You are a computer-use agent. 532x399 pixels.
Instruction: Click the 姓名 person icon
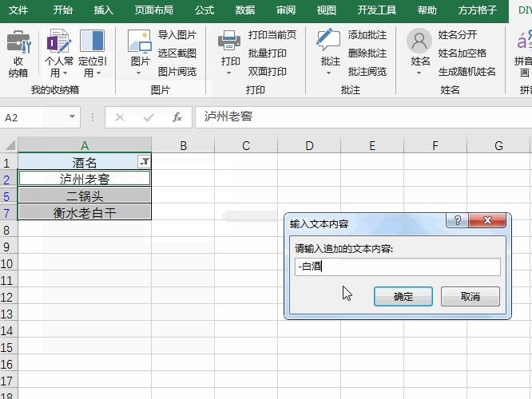click(x=419, y=41)
